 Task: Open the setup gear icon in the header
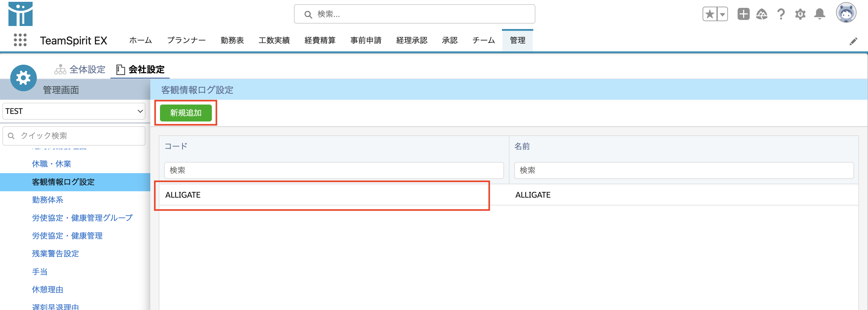coord(800,14)
